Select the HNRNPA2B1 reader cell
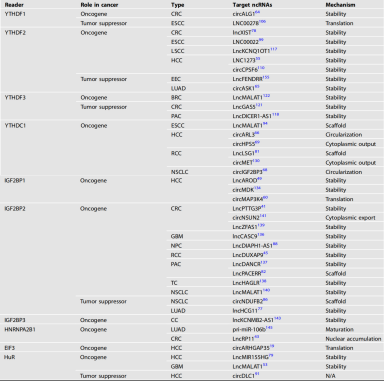The width and height of the screenshot is (384, 381). [20, 329]
